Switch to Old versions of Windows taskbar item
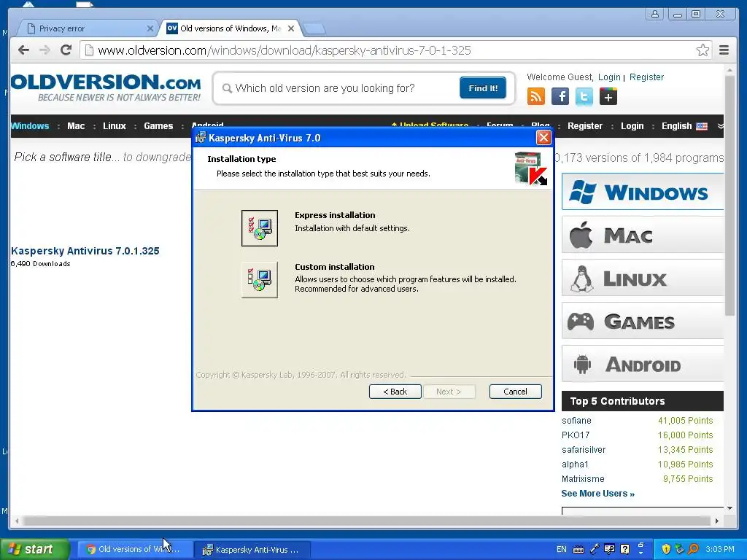The width and height of the screenshot is (747, 560). point(134,550)
